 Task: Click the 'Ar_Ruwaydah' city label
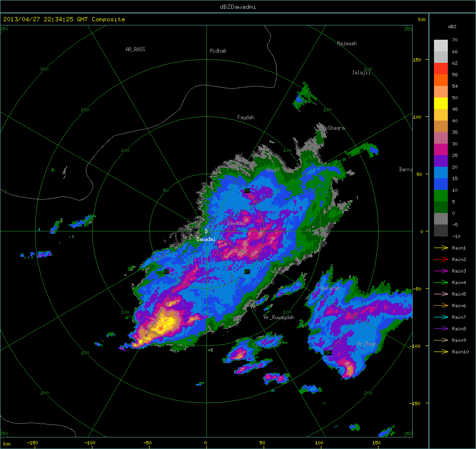pyautogui.click(x=279, y=317)
